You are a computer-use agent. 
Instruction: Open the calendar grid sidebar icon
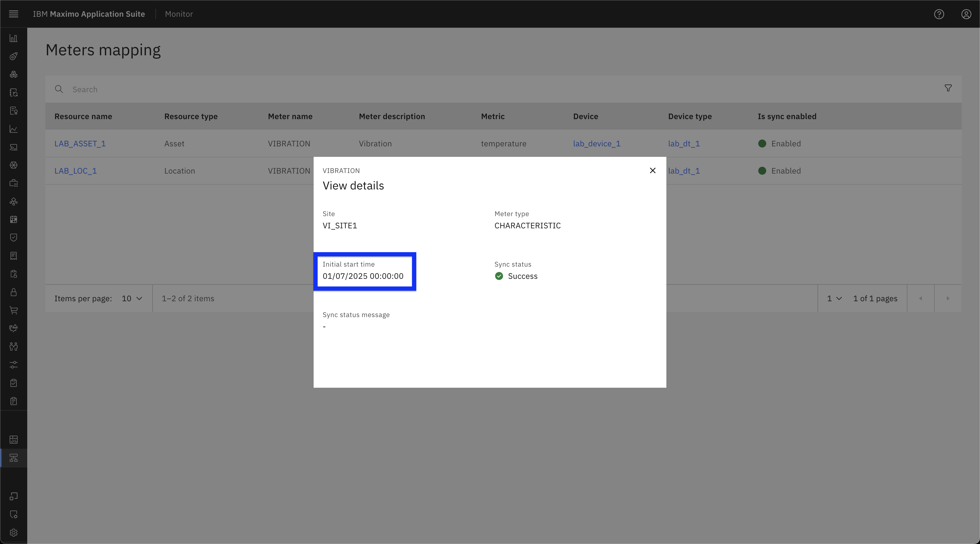pos(14,220)
